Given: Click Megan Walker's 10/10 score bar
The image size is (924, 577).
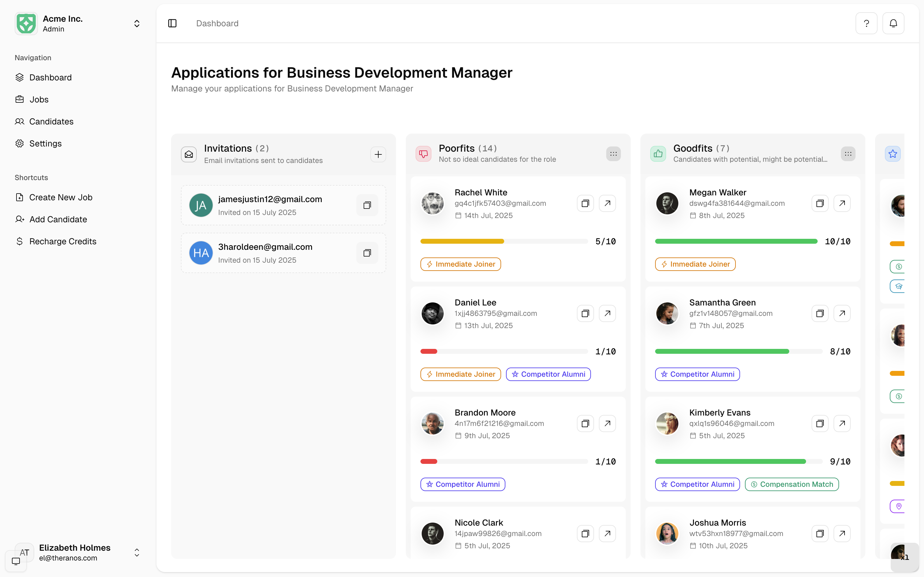Looking at the screenshot, I should click(x=736, y=241).
